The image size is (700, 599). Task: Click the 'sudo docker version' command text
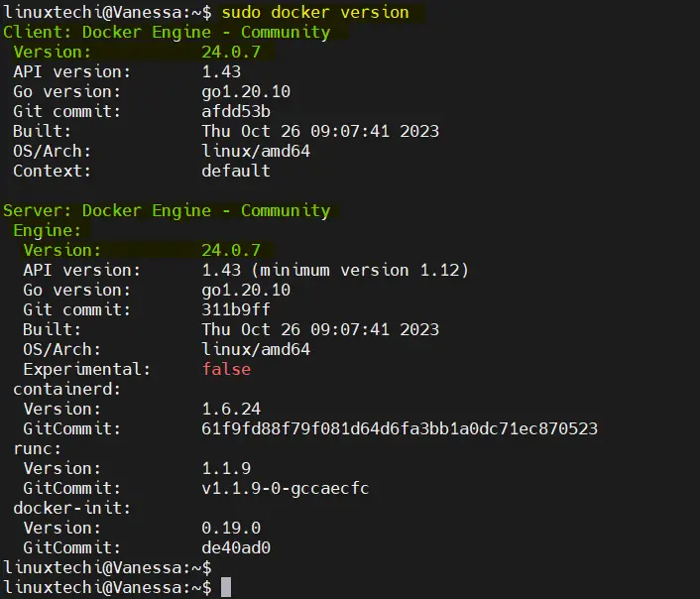[x=315, y=12]
